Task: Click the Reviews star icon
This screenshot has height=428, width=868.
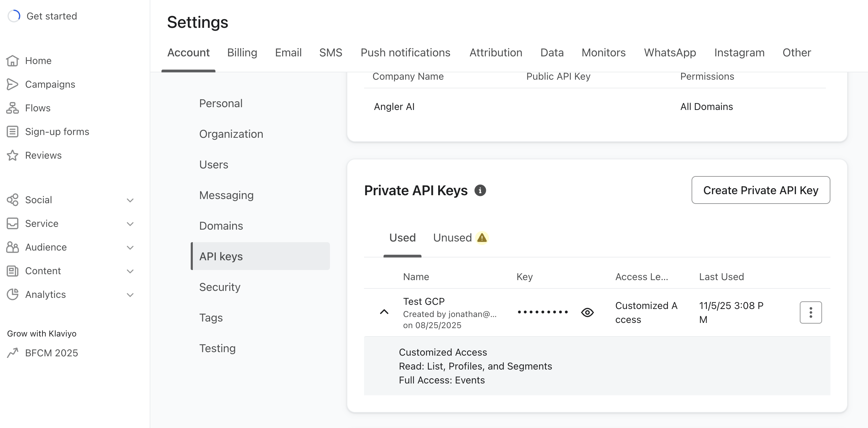Action: [13, 155]
